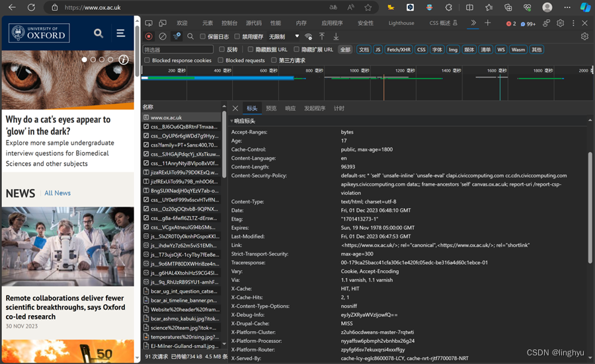Image resolution: width=595 pixels, height=364 pixels.
Task: Select the first carousel dot
Action: tap(84, 59)
